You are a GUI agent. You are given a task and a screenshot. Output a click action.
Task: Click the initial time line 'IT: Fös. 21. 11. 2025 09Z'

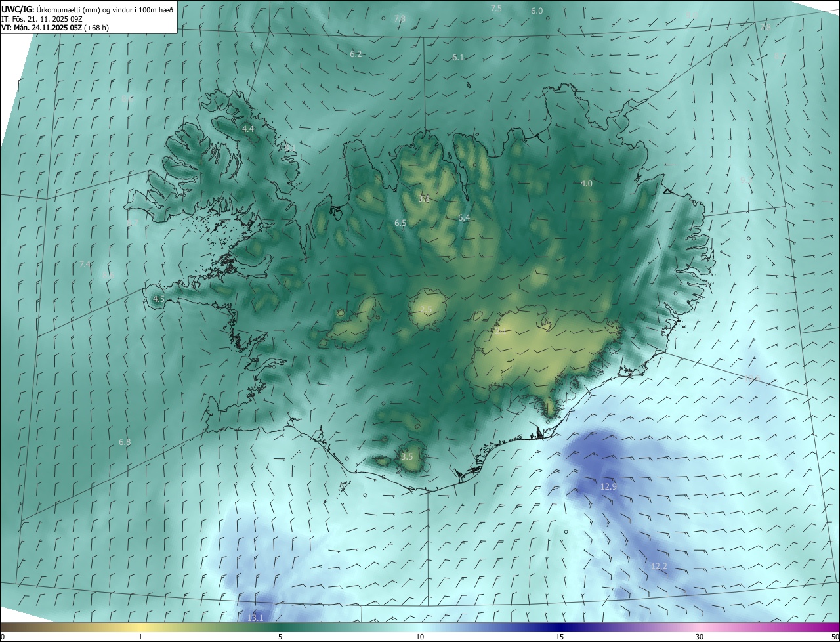(x=41, y=18)
